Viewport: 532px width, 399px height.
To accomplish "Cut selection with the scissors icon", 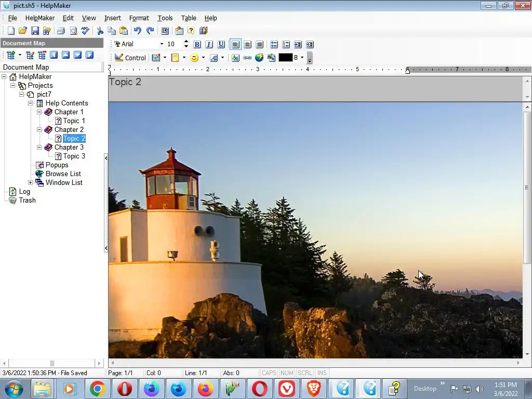I will (100, 31).
